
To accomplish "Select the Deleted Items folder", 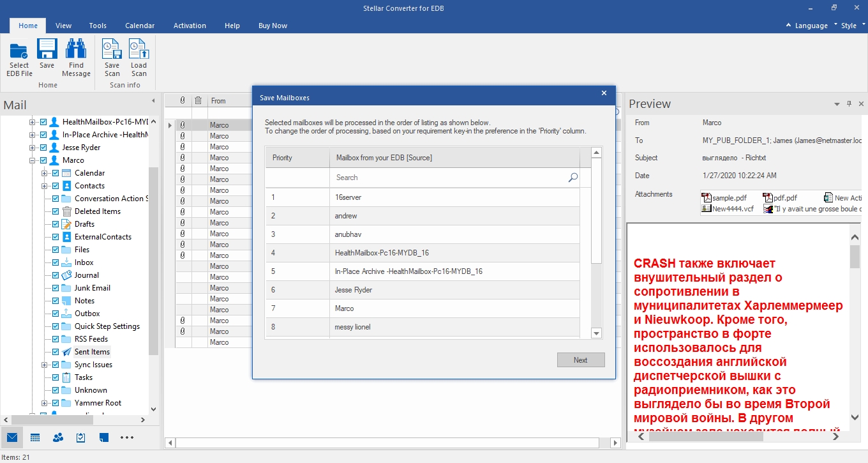I will [97, 211].
